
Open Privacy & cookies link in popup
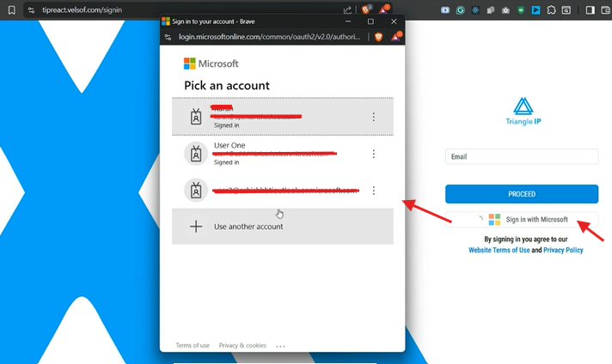pyautogui.click(x=242, y=345)
